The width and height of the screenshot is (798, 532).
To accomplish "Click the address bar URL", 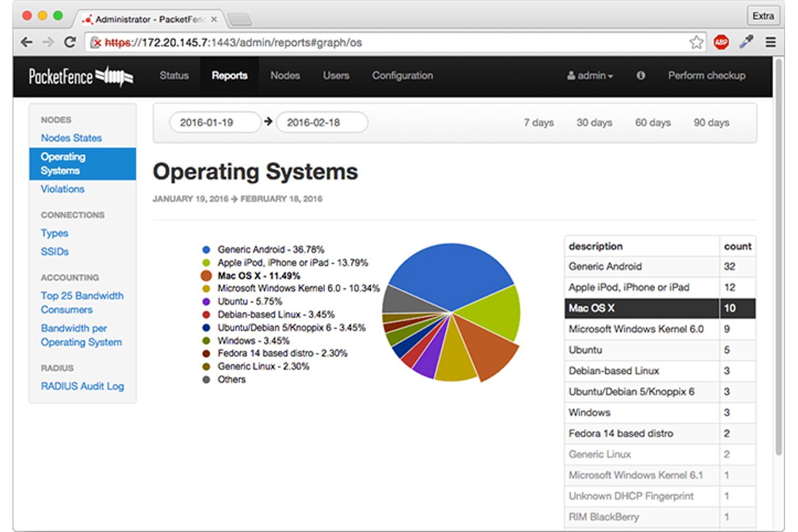I will [233, 42].
